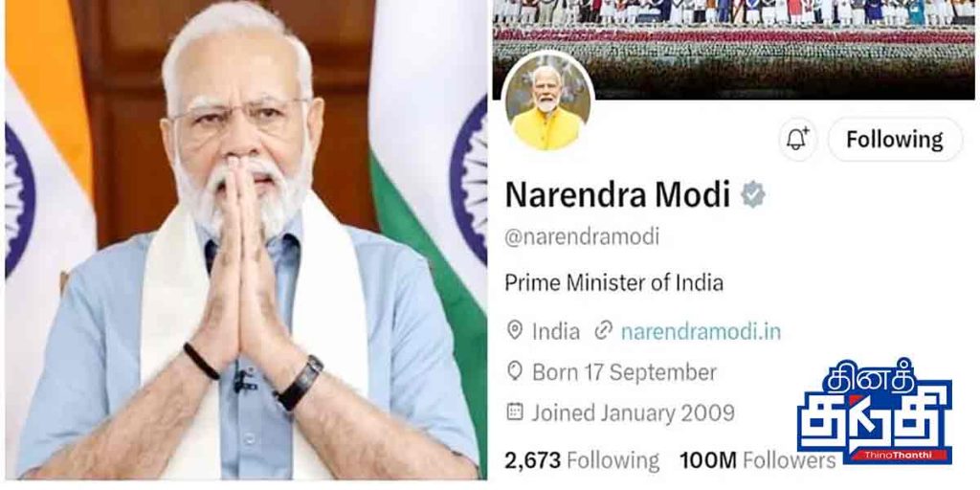Open the 100M Followers list
This screenshot has height=490, width=980.
point(758,461)
